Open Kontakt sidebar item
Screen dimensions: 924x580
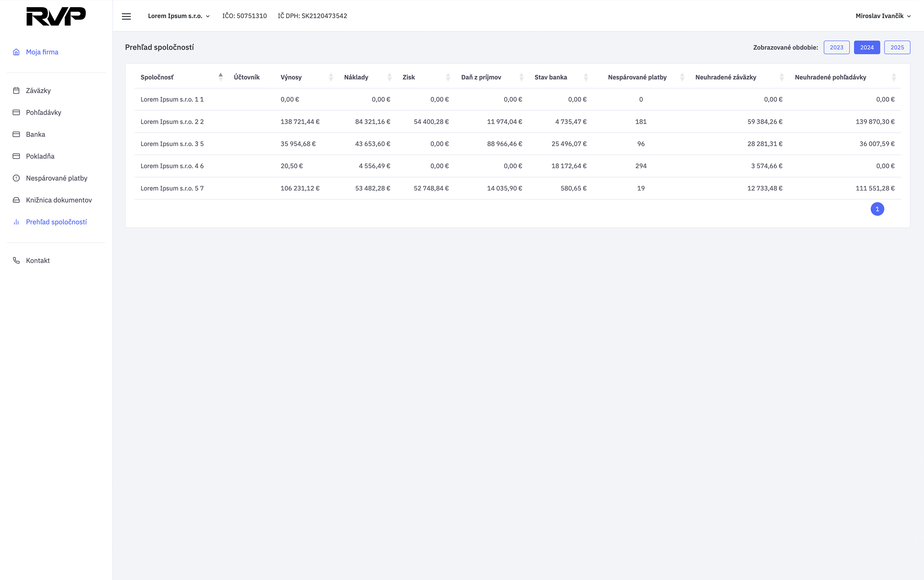point(38,261)
